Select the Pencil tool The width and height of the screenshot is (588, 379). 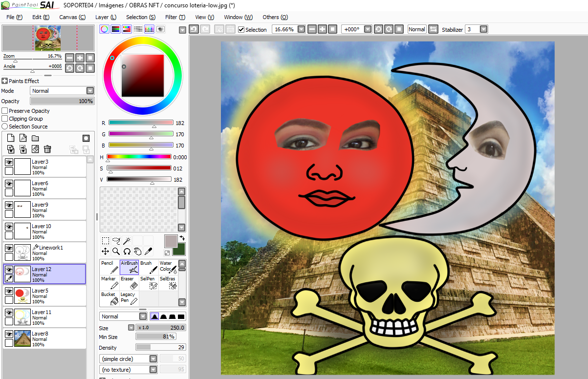point(109,267)
